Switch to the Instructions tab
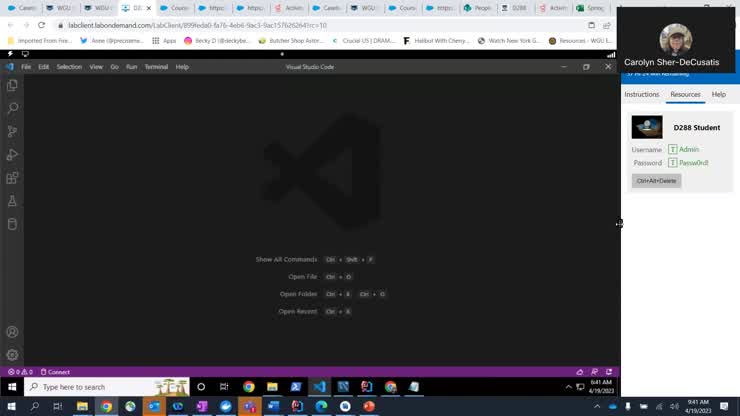 click(x=641, y=94)
